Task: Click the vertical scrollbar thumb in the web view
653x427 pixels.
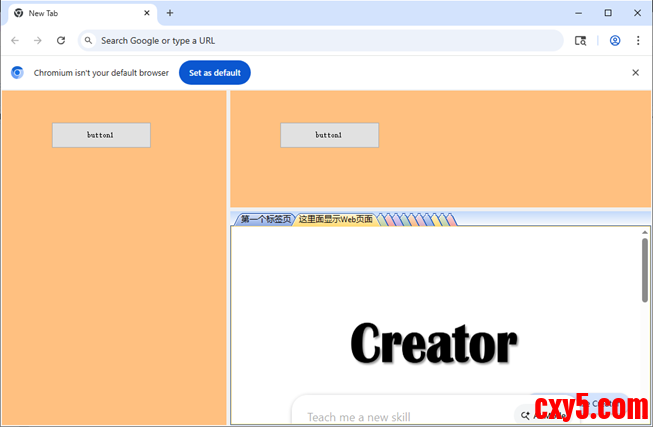Action: (x=645, y=270)
